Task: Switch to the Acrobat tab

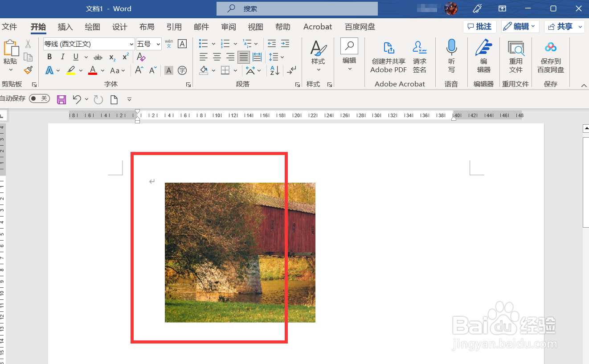Action: 318,27
